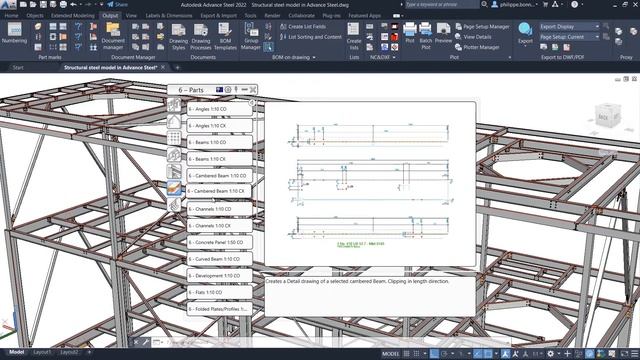Screen dimensions: 640x360
Task: Select the last curved category icon in Parts palette
Action: pyautogui.click(x=174, y=204)
